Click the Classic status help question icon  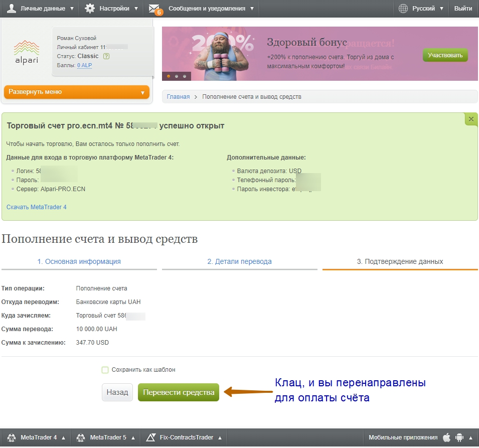tap(106, 56)
